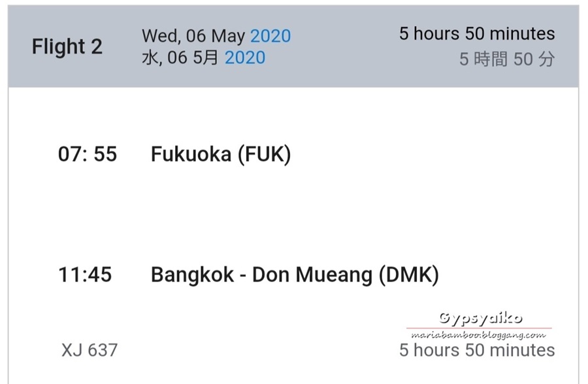
Task: Click the gray Flight 2 header bar
Action: click(293, 46)
